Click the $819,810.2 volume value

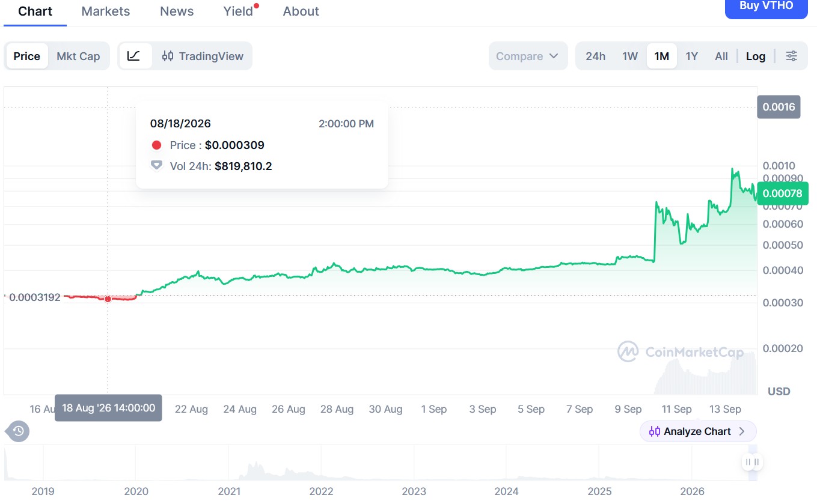[x=243, y=166]
